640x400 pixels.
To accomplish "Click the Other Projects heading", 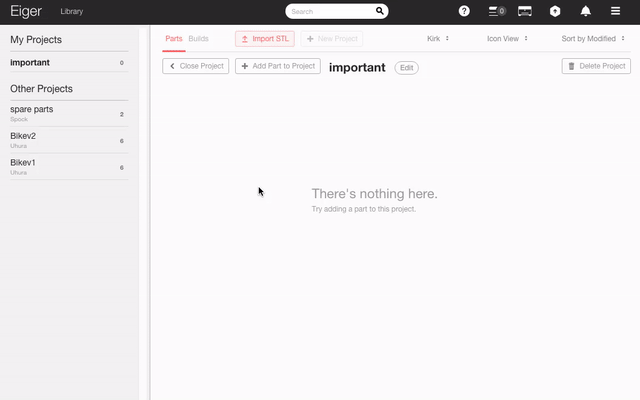I will pyautogui.click(x=41, y=89).
